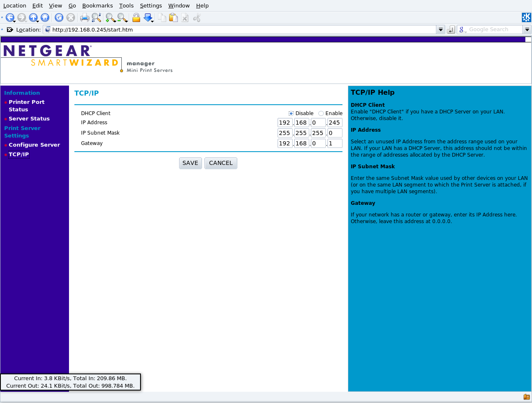Click the site favicon in the location bar

(x=47, y=29)
